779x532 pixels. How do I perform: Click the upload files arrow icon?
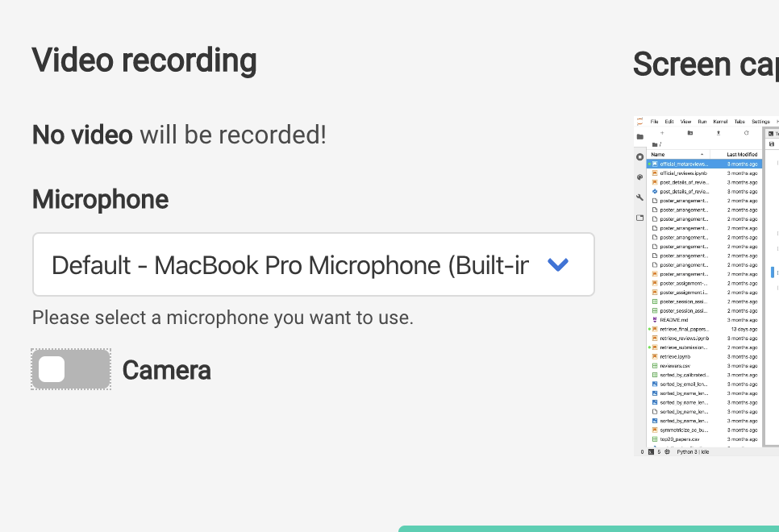[x=719, y=133]
